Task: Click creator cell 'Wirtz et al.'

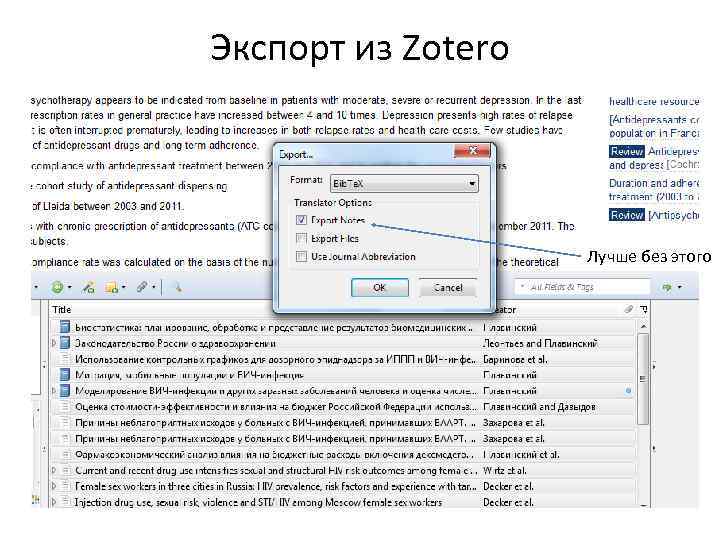Action: pyautogui.click(x=505, y=470)
